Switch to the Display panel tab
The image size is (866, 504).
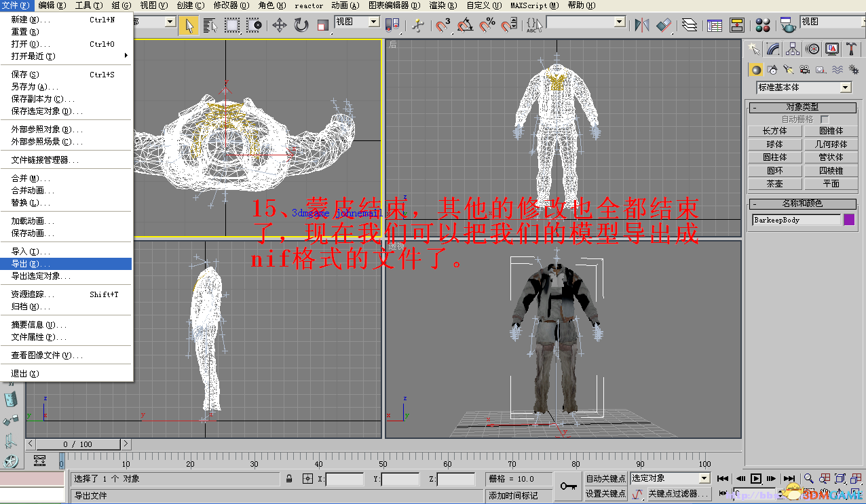coord(831,49)
